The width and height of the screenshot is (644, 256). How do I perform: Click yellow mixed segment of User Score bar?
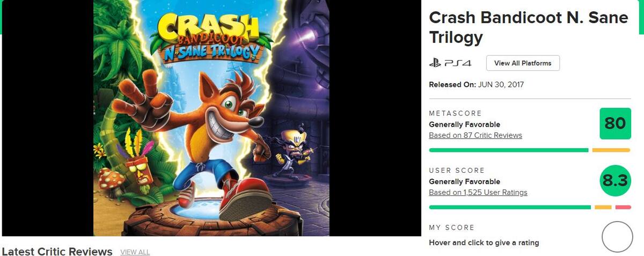tap(603, 207)
